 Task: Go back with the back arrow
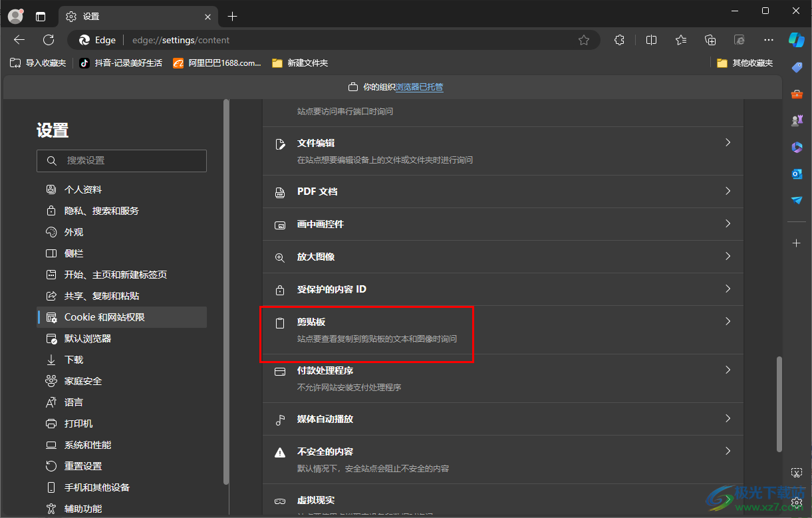[19, 40]
